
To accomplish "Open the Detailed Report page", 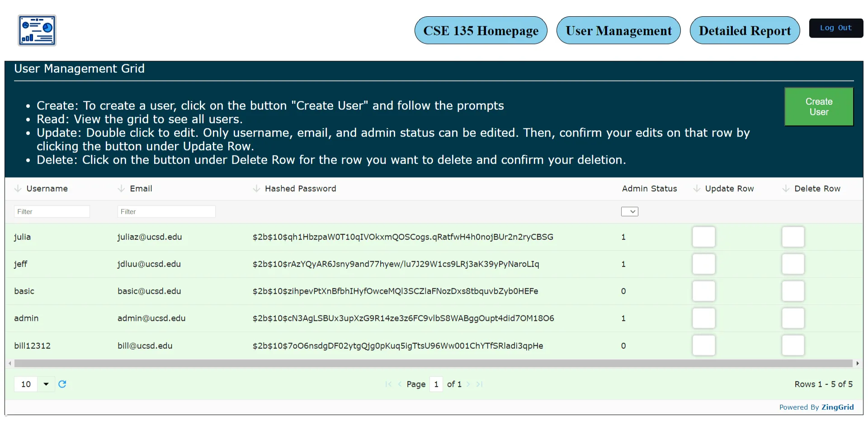I will pos(744,30).
